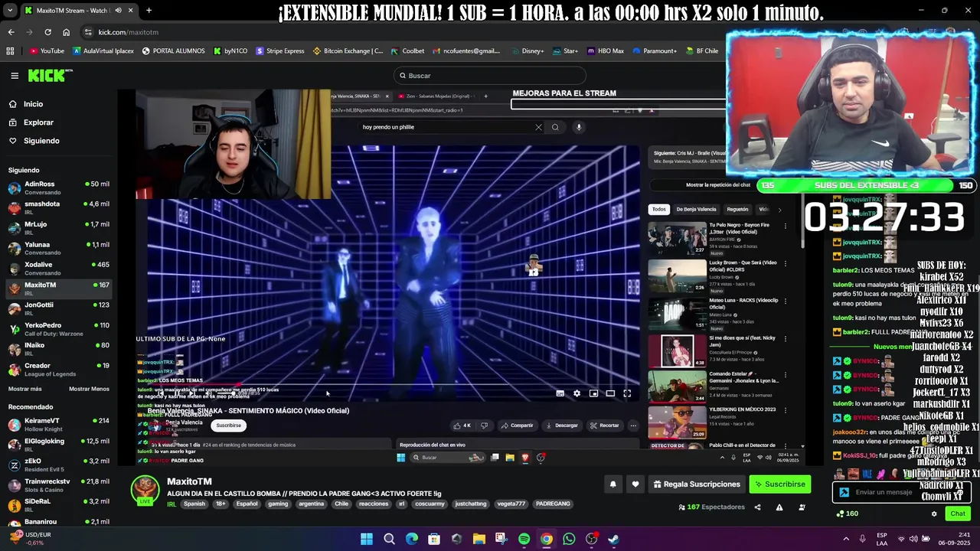Open Spotify from the taskbar
The width and height of the screenshot is (980, 551).
click(x=524, y=539)
